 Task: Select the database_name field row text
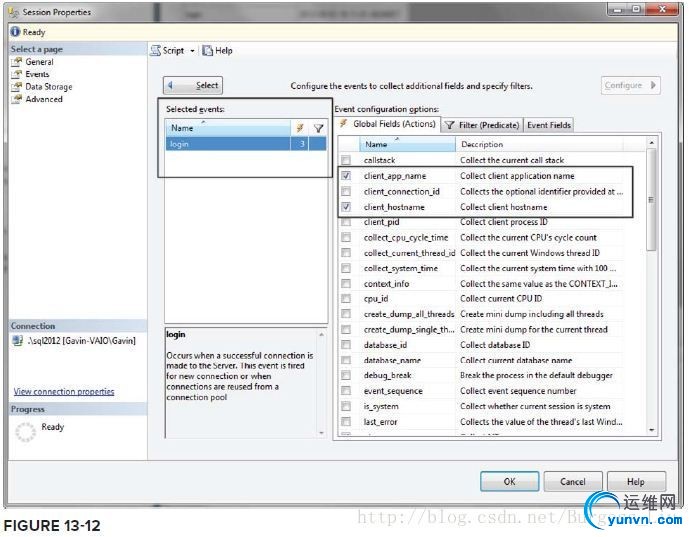[392, 360]
